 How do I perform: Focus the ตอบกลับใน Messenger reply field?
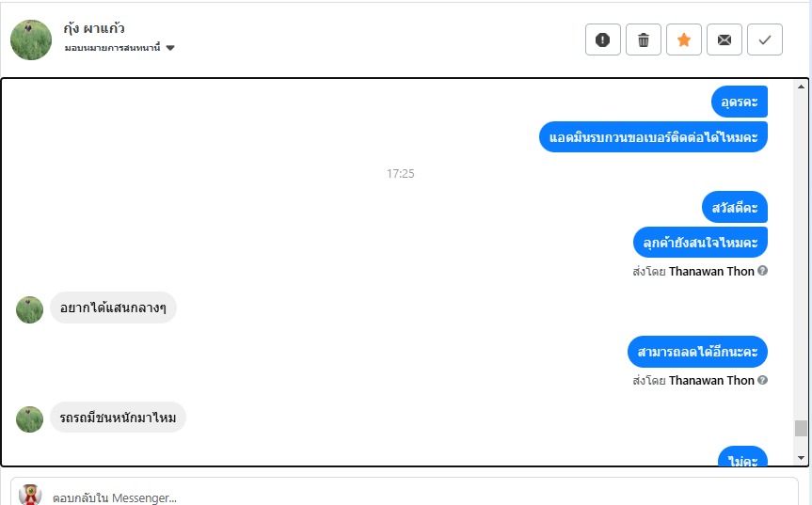click(404, 497)
